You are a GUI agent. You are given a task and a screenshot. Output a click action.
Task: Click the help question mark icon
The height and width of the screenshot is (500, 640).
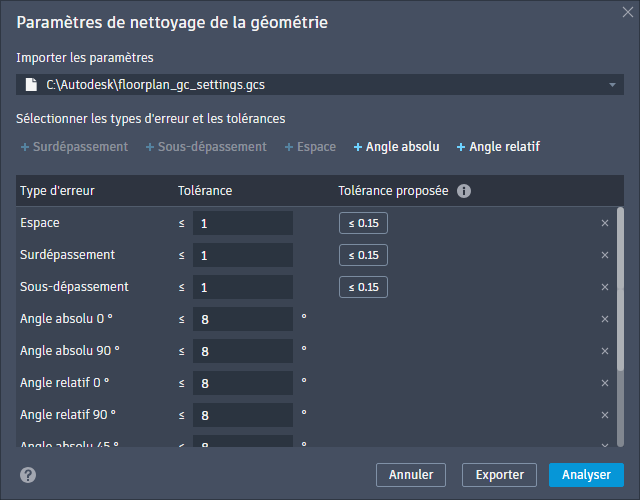point(28,475)
